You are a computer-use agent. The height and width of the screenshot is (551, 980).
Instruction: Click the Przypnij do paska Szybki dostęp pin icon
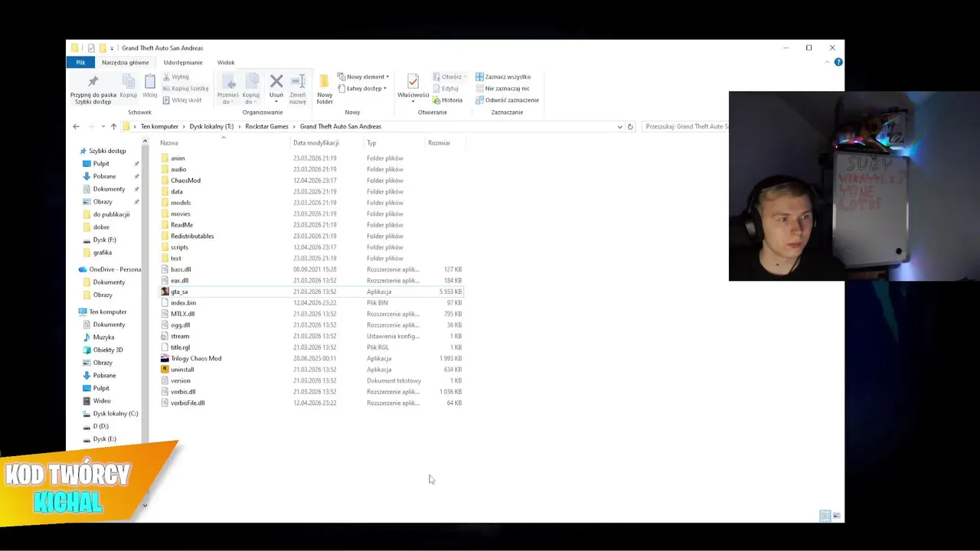tap(93, 82)
